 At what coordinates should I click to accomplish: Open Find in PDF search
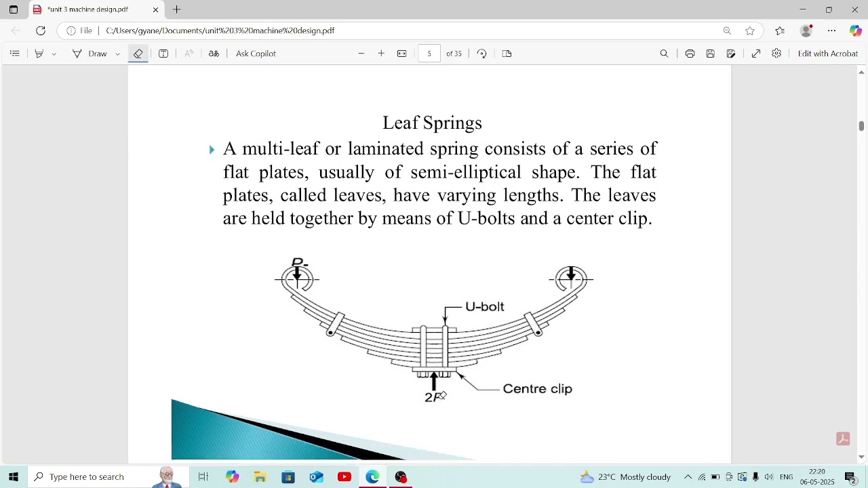(x=665, y=54)
